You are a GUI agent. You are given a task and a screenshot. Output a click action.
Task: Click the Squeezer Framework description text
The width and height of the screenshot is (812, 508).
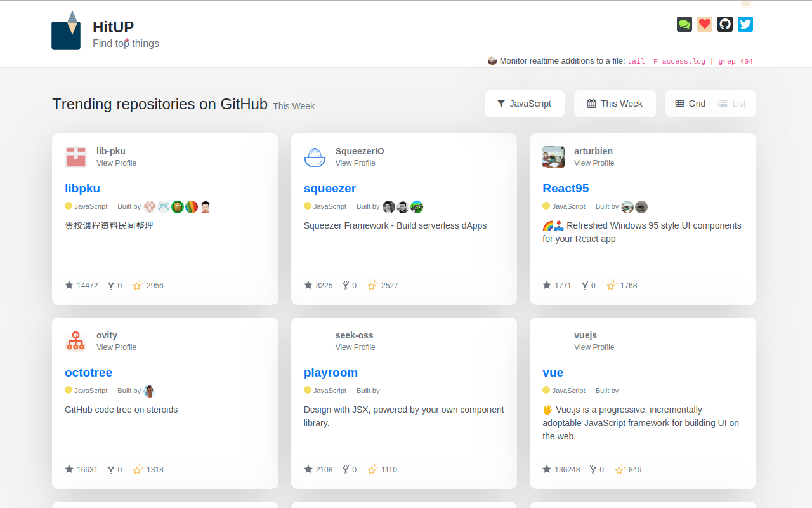[x=395, y=225]
